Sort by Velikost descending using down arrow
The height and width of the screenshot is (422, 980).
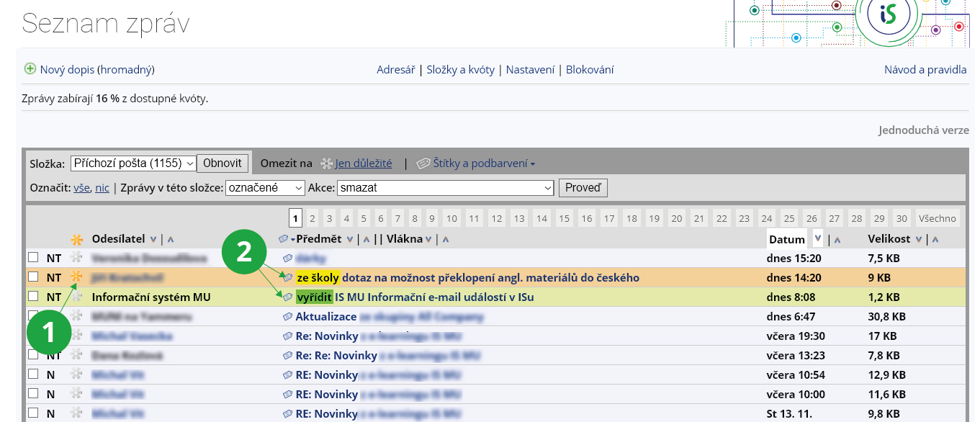coord(920,239)
